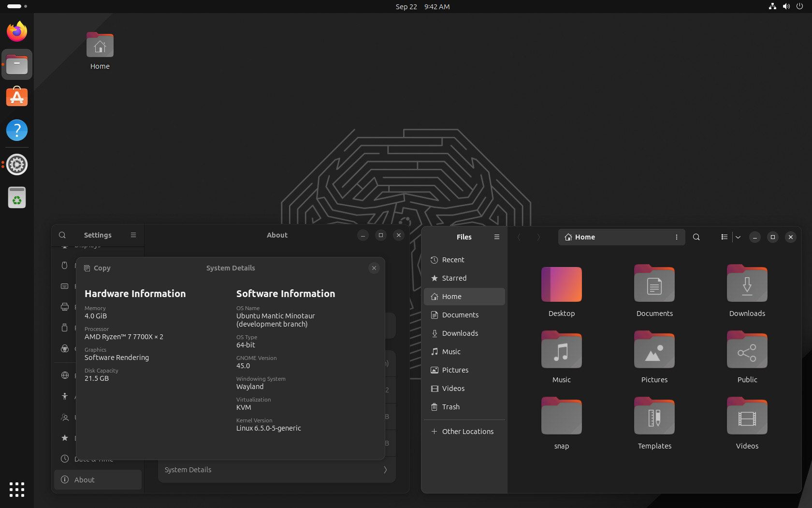The width and height of the screenshot is (812, 508).
Task: Click the printer icon in Settings sidebar
Action: (x=65, y=307)
